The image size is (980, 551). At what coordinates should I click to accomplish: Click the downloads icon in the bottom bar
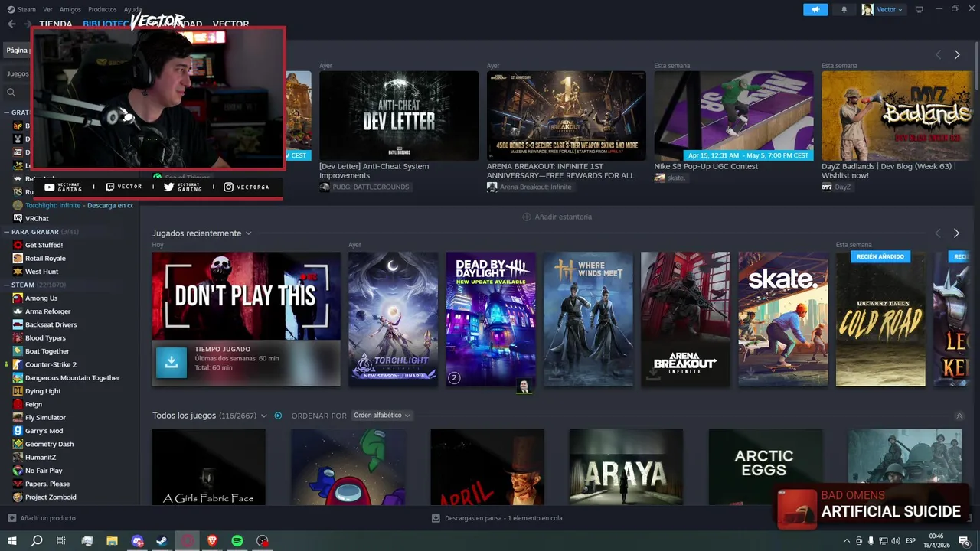coord(436,518)
